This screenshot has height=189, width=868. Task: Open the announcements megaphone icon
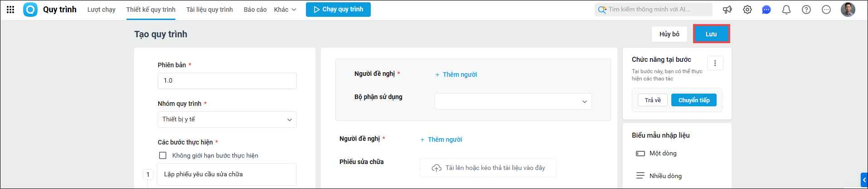point(727,10)
